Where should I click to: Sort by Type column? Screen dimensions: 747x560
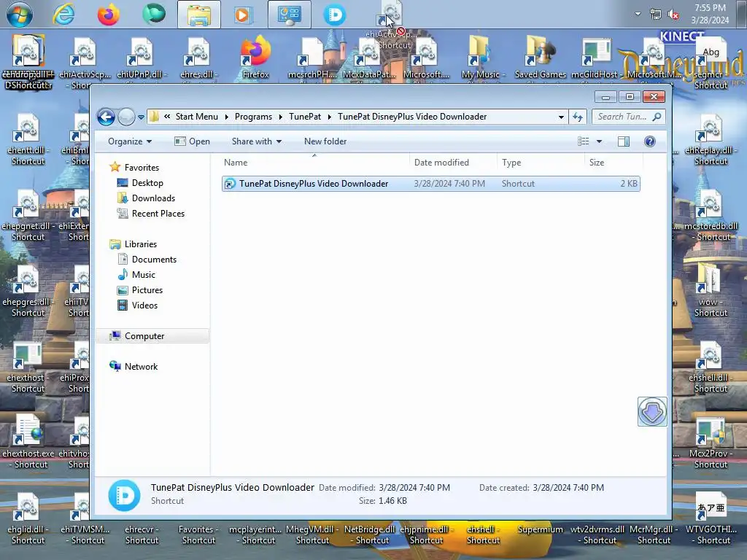tap(541, 163)
